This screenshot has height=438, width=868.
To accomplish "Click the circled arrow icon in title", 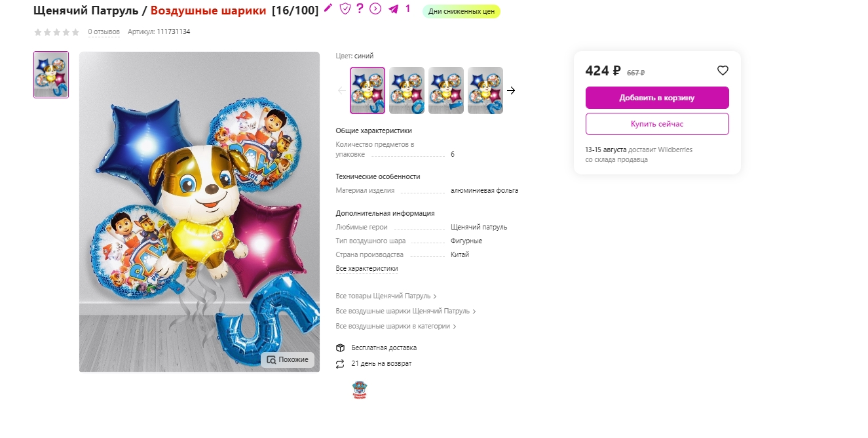I will click(375, 9).
